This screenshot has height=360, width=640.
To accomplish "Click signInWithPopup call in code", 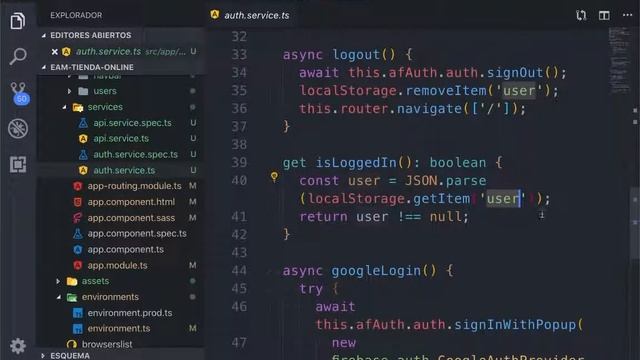I will [x=515, y=324].
